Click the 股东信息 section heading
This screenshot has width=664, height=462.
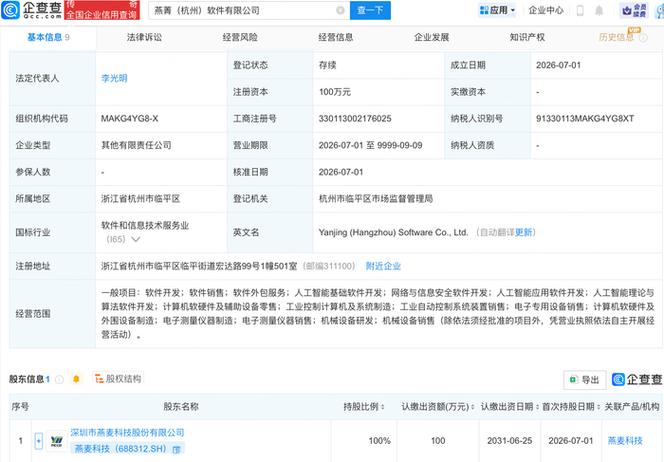(29, 379)
